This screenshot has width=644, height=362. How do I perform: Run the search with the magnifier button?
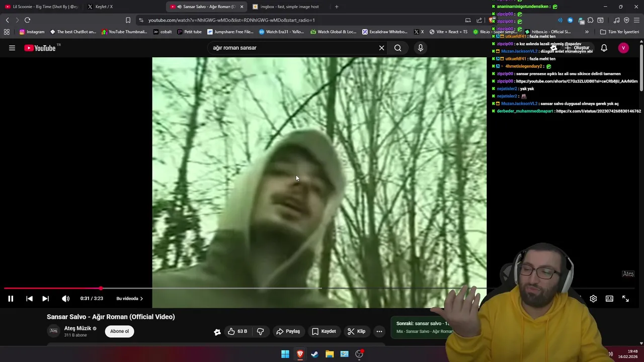pyautogui.click(x=398, y=48)
